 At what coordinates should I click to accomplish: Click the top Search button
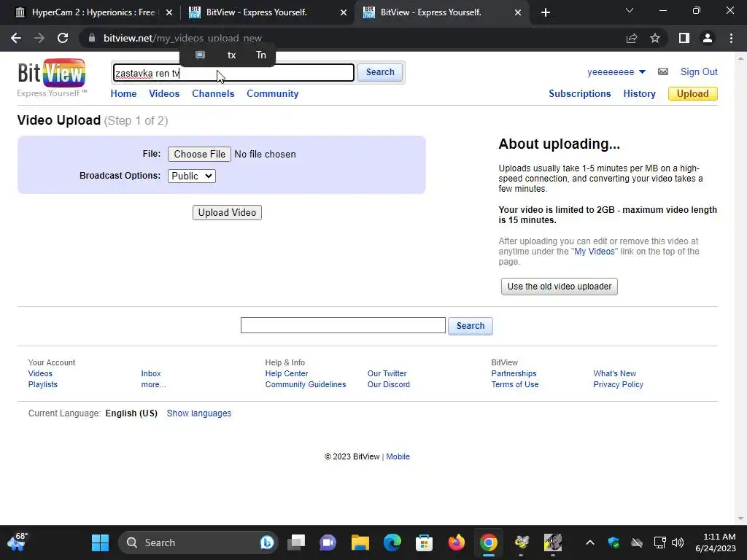pyautogui.click(x=379, y=72)
